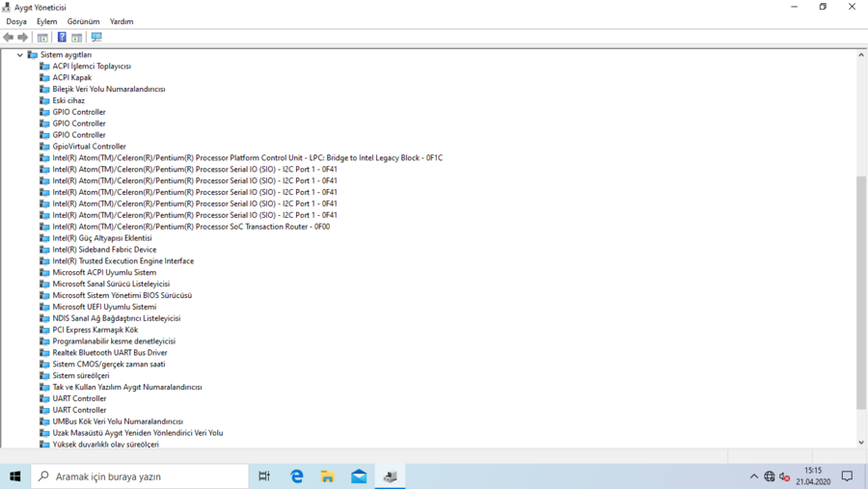868x489 pixels.
Task: Open the Eylem menu
Action: pos(46,21)
